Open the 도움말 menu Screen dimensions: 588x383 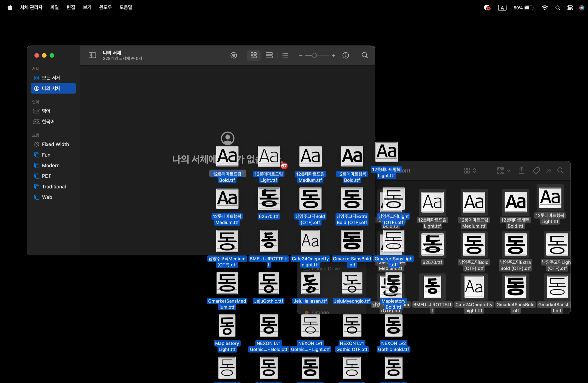click(x=126, y=7)
